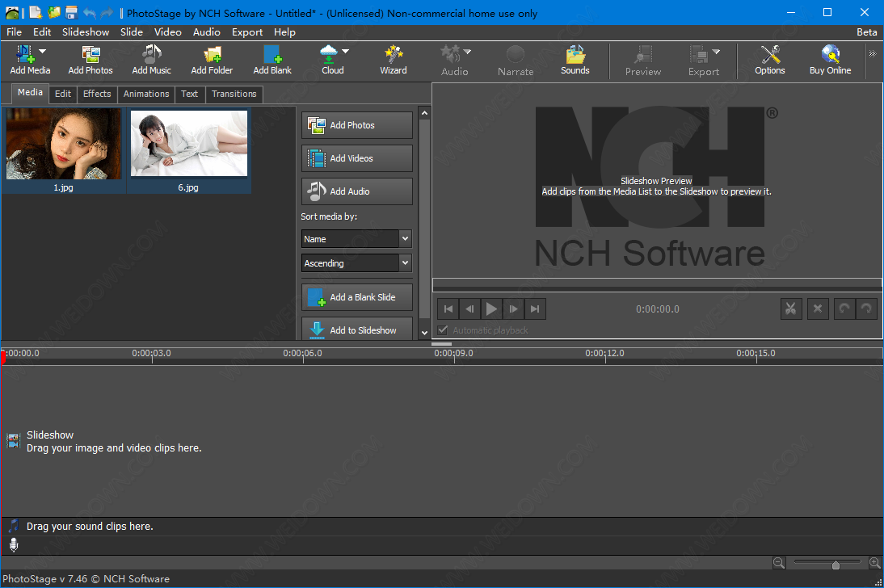Open the Sounds library
Image resolution: width=884 pixels, height=588 pixels.
click(575, 61)
